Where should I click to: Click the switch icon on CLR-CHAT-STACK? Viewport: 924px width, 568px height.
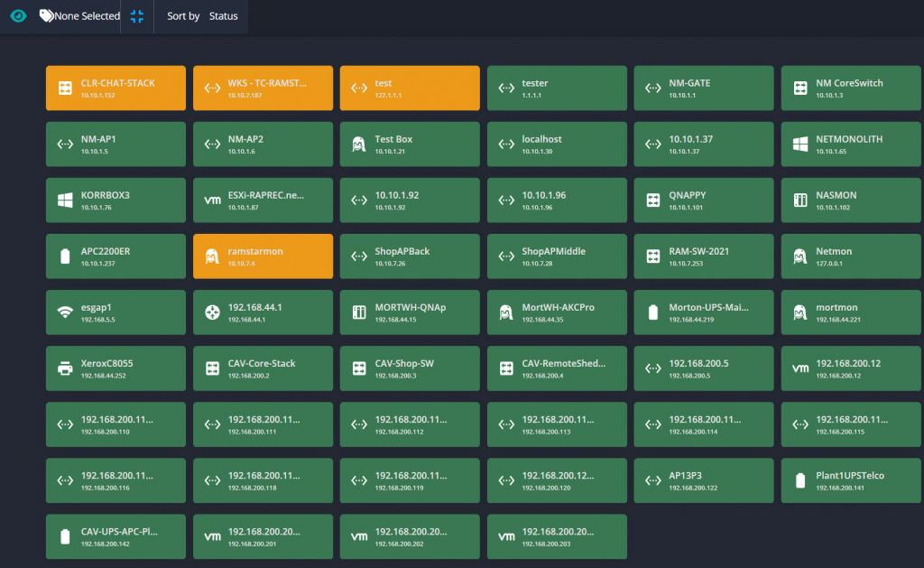coord(65,88)
